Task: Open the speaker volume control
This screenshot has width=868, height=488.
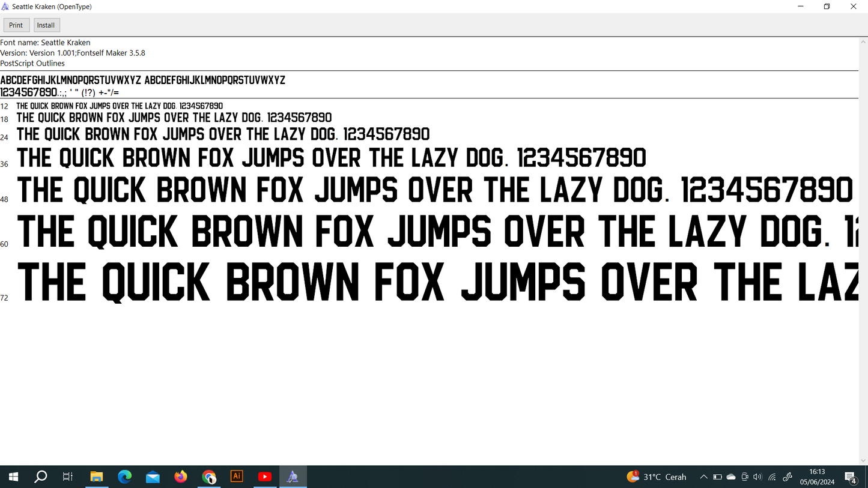Action: click(x=758, y=477)
